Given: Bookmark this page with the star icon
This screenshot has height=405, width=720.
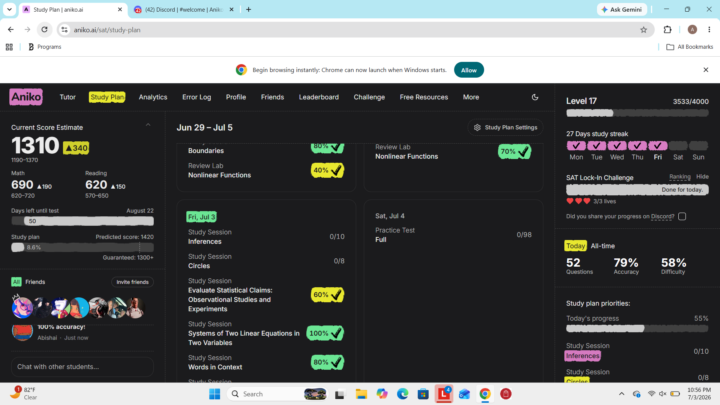Looking at the screenshot, I should coord(643,30).
